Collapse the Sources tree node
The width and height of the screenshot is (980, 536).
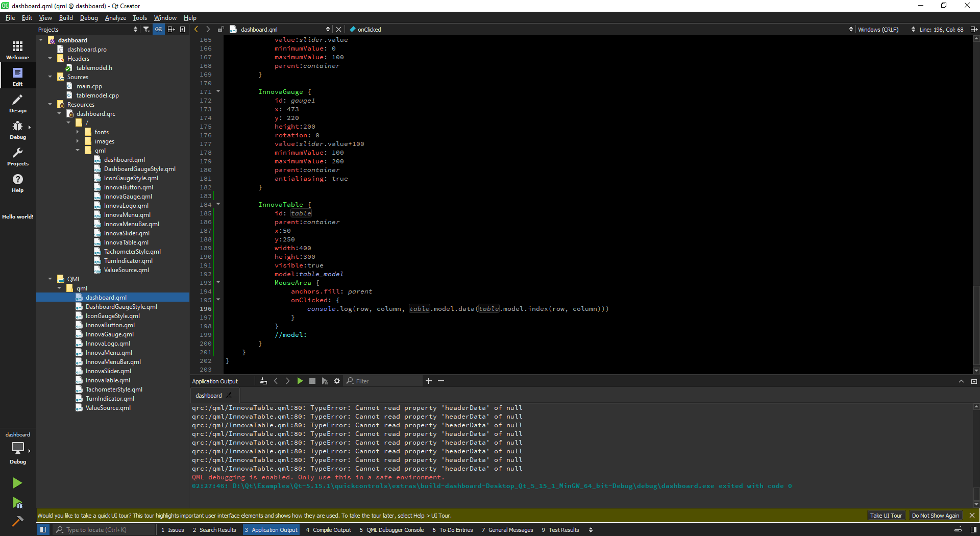50,77
